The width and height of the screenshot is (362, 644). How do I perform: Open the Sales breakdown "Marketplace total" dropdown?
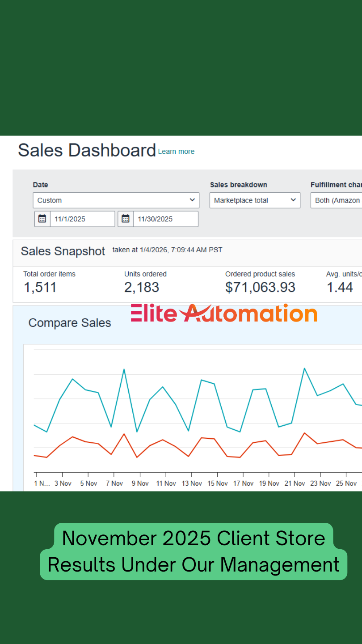point(255,200)
